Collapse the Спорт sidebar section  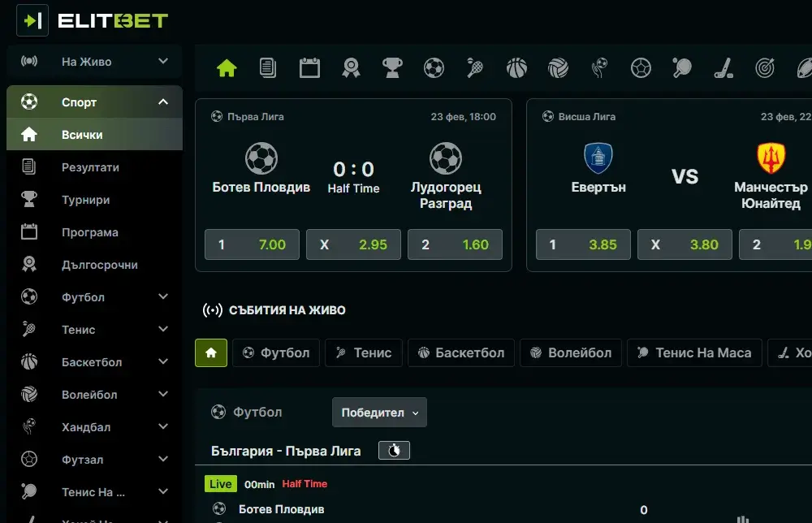coord(94,102)
